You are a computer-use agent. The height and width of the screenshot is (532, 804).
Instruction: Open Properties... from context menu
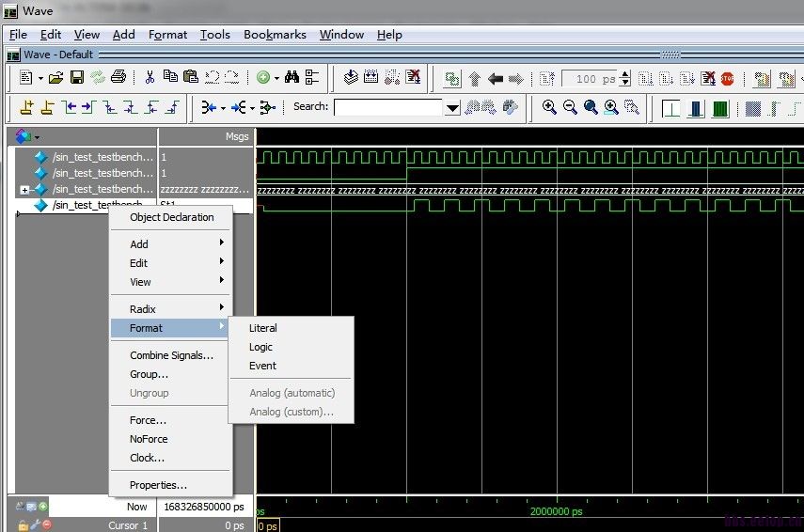click(171, 485)
